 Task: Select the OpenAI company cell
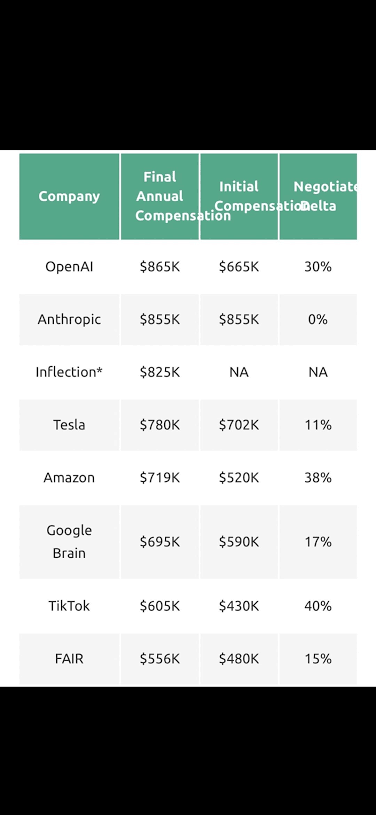tap(69, 267)
